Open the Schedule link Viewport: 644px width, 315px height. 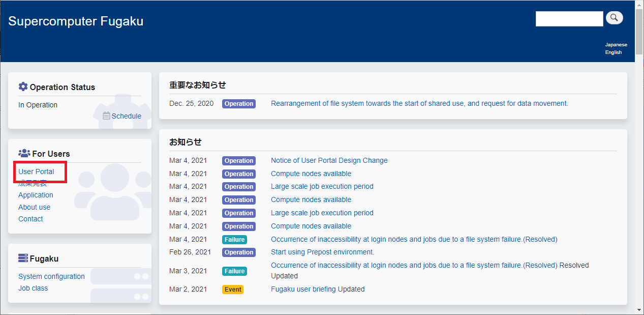pos(126,116)
